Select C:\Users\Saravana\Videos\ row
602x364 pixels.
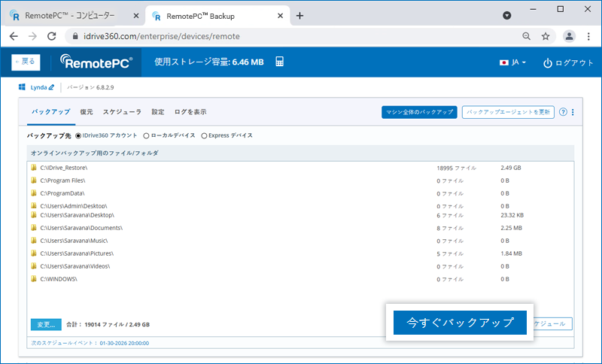300,266
